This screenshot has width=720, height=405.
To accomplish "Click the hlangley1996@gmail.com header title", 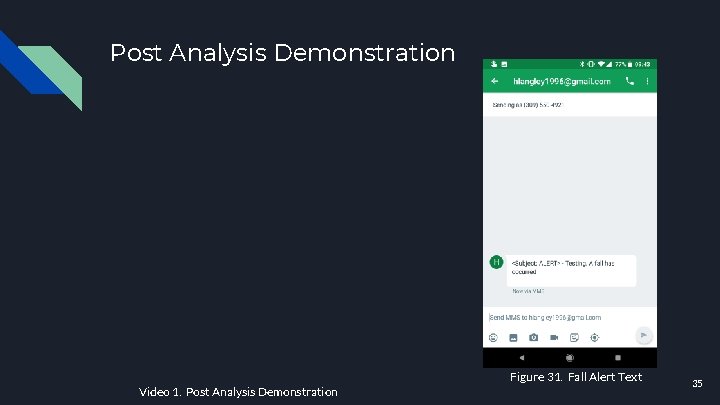I will [x=562, y=81].
